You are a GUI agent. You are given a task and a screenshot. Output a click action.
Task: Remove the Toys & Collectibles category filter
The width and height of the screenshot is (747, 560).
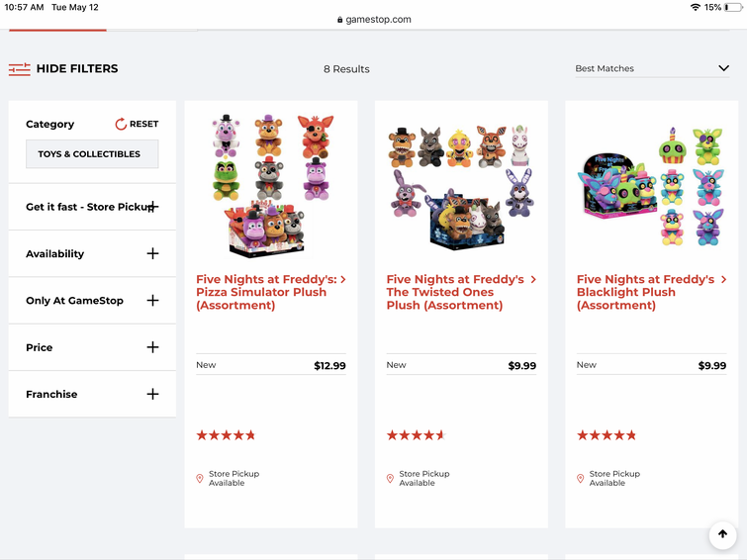(x=91, y=154)
